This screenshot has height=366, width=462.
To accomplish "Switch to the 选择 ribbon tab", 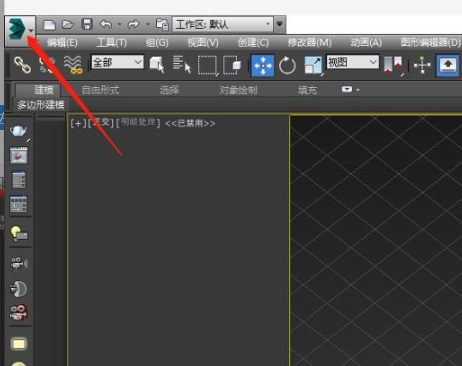I will (x=169, y=90).
